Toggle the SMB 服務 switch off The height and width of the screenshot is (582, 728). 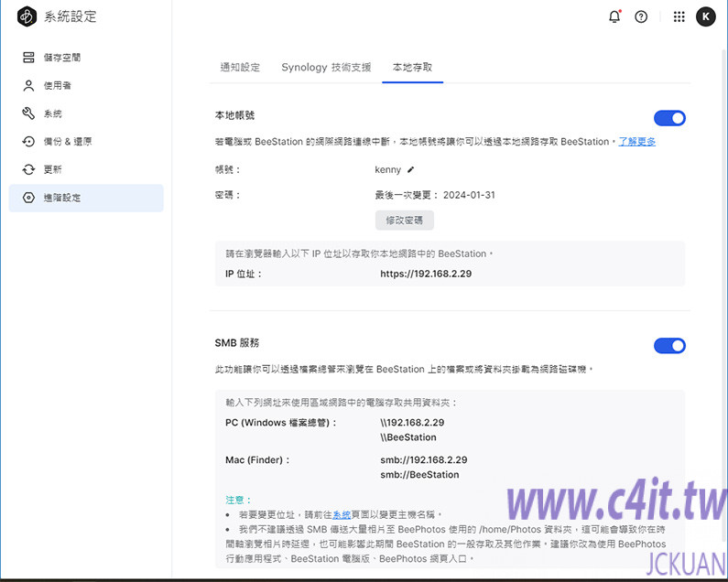[x=669, y=346]
